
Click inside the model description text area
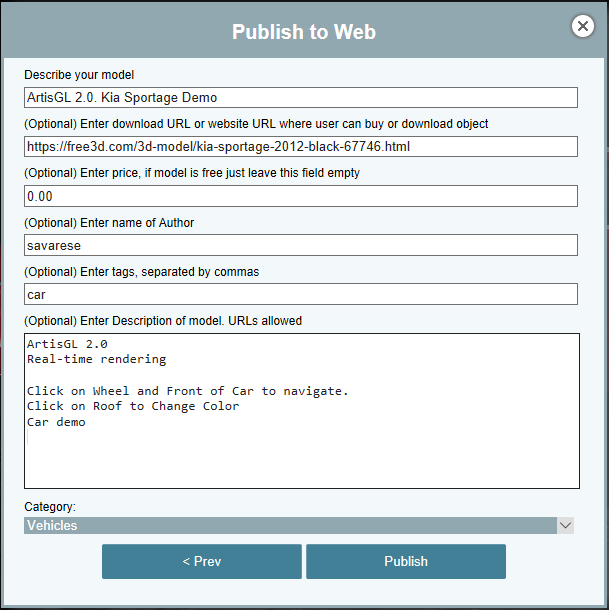pos(302,411)
